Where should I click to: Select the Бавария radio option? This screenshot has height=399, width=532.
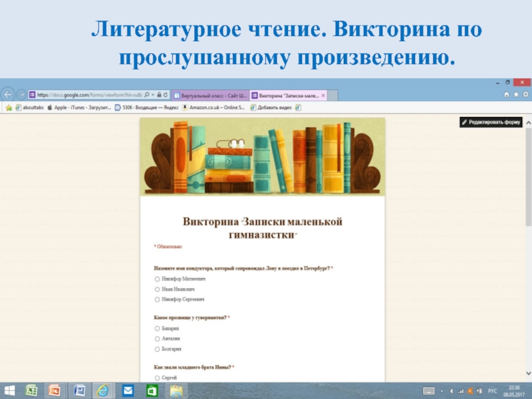pyautogui.click(x=157, y=329)
